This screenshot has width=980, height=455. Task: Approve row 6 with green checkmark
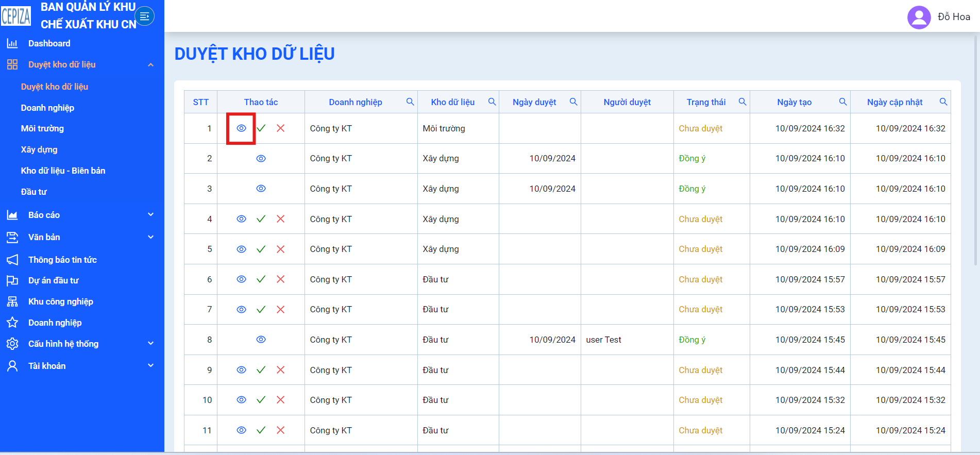[x=261, y=279]
